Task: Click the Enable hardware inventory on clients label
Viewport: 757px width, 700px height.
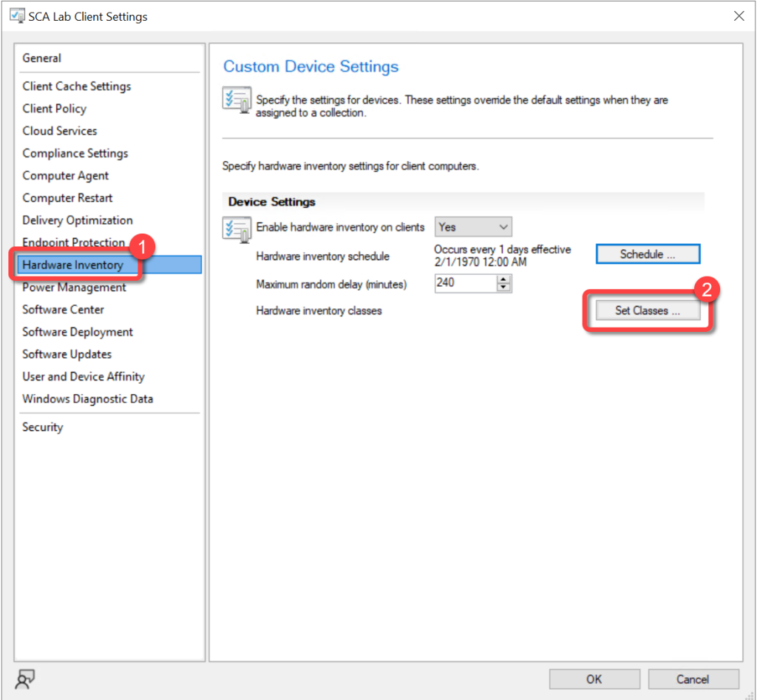Action: [340, 228]
